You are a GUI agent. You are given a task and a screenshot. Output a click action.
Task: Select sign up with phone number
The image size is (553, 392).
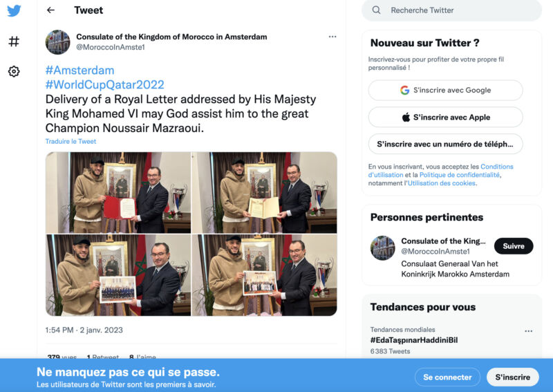click(x=445, y=144)
